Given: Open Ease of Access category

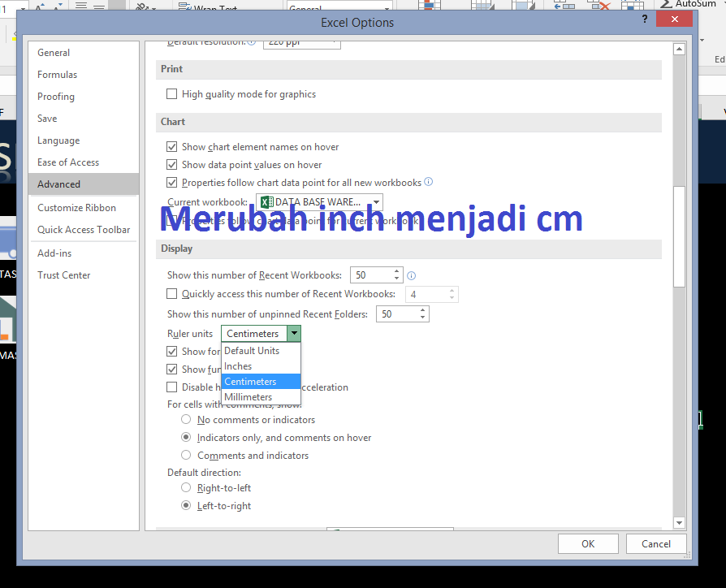Looking at the screenshot, I should [84, 162].
